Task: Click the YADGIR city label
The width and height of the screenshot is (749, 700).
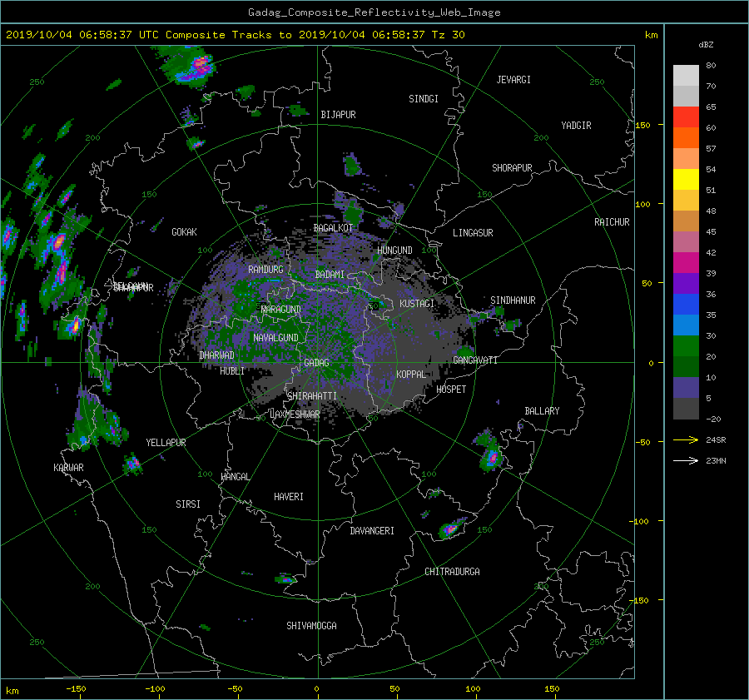Action: click(576, 126)
